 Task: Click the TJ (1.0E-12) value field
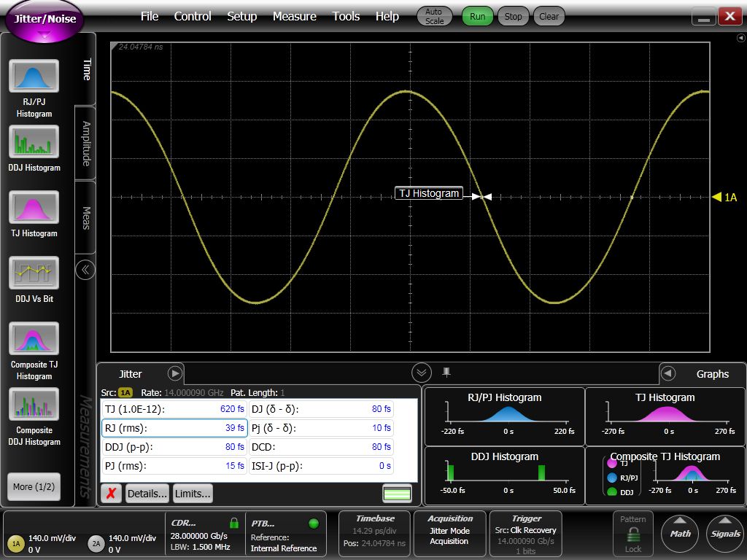(x=175, y=410)
